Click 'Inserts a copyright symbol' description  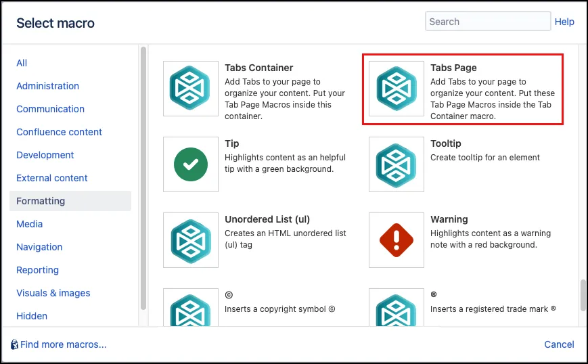click(279, 309)
